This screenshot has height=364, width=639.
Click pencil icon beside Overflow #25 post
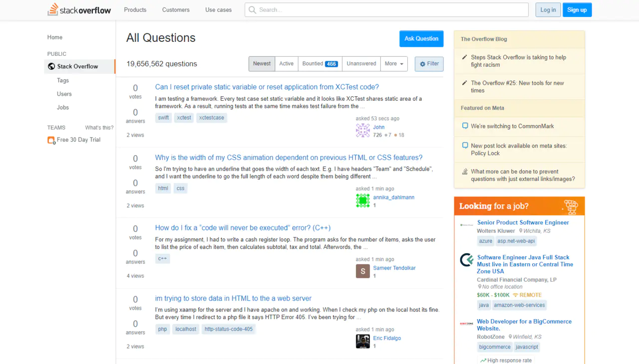tap(465, 83)
